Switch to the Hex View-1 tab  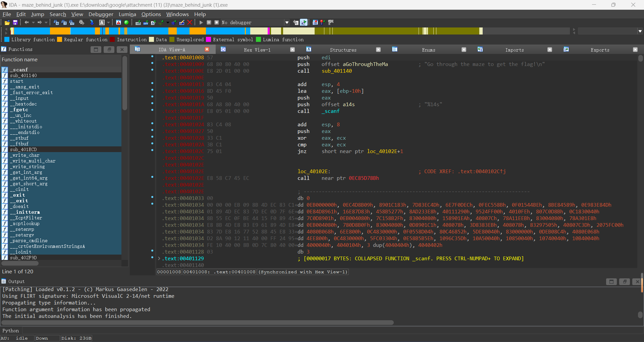coord(257,50)
